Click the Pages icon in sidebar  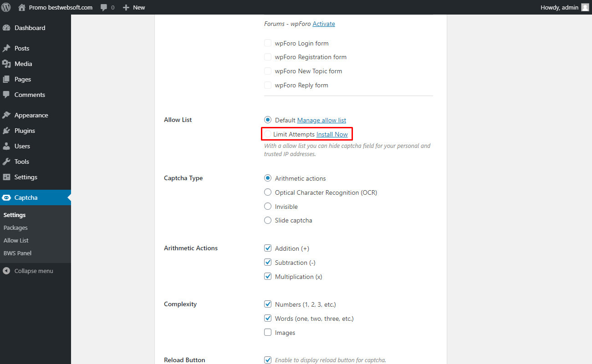click(6, 79)
